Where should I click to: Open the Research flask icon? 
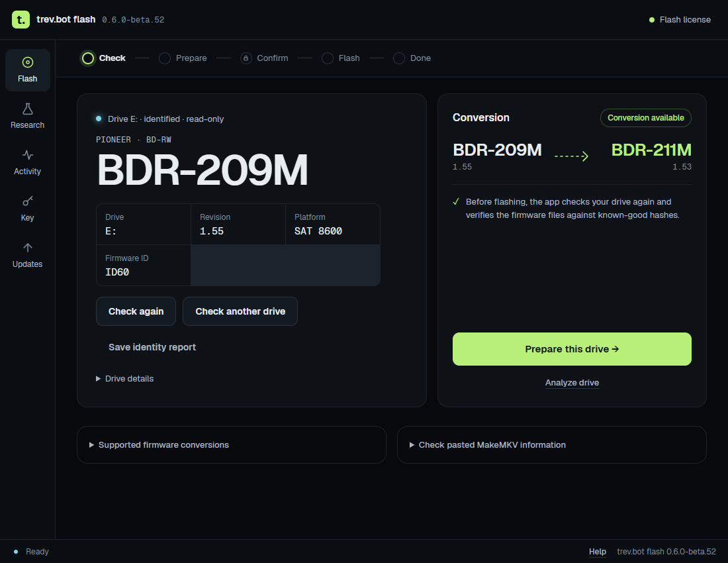(x=27, y=109)
